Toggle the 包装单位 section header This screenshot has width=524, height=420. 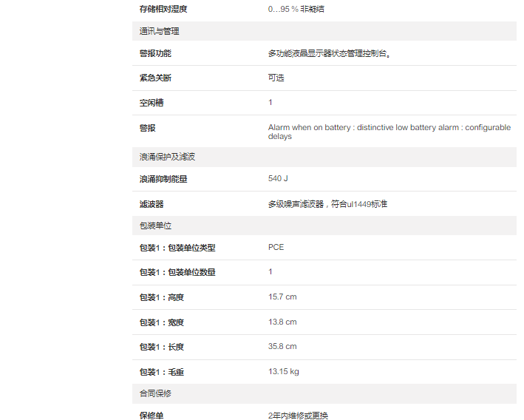click(x=155, y=226)
